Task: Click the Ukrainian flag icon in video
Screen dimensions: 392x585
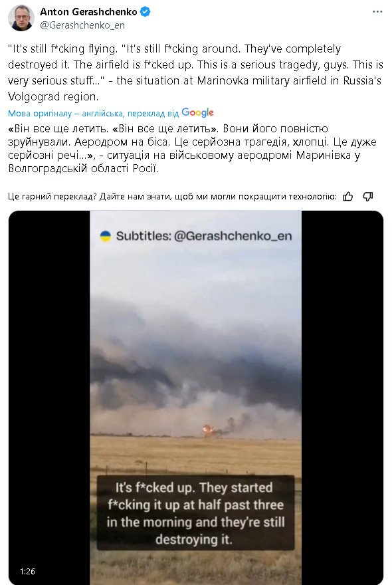Action: (106, 236)
